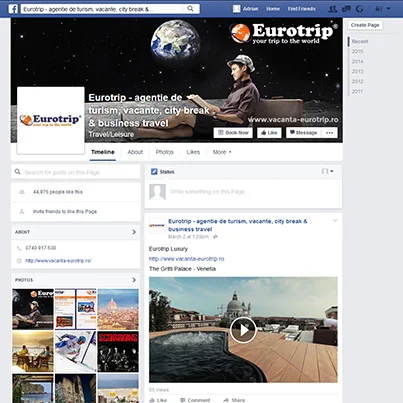Expand the More tab dropdown
Viewport: 403px width, 403px height.
[x=222, y=152]
